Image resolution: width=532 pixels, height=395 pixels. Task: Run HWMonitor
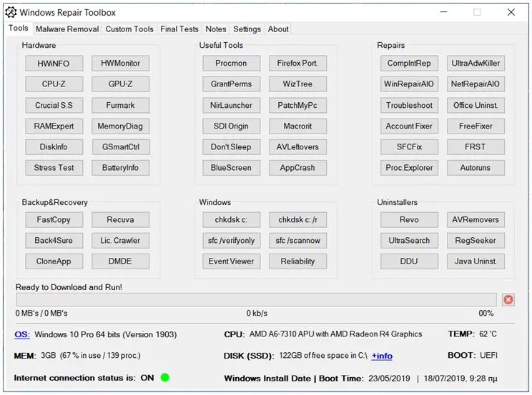click(x=120, y=64)
